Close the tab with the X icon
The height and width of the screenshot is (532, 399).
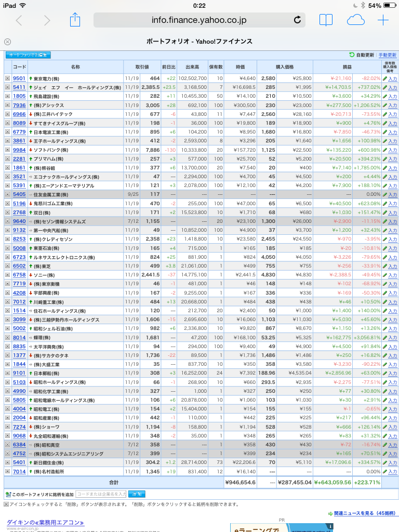tap(7, 42)
